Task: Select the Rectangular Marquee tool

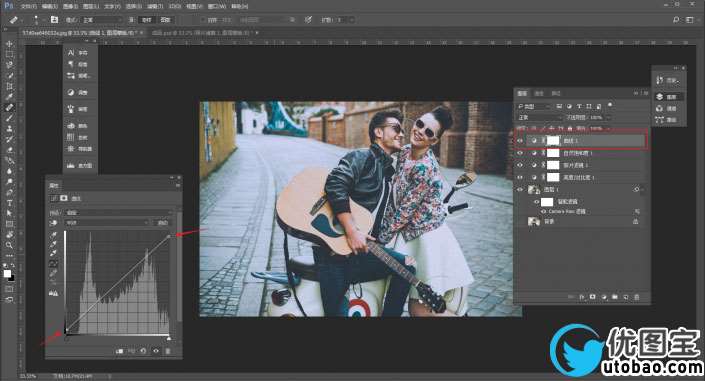Action: pyautogui.click(x=9, y=54)
